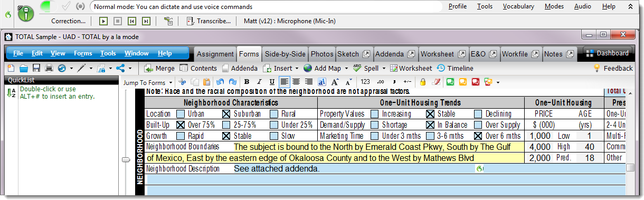Check the Increasing property values checkbox
The height and width of the screenshot is (200, 644).
pyautogui.click(x=374, y=114)
